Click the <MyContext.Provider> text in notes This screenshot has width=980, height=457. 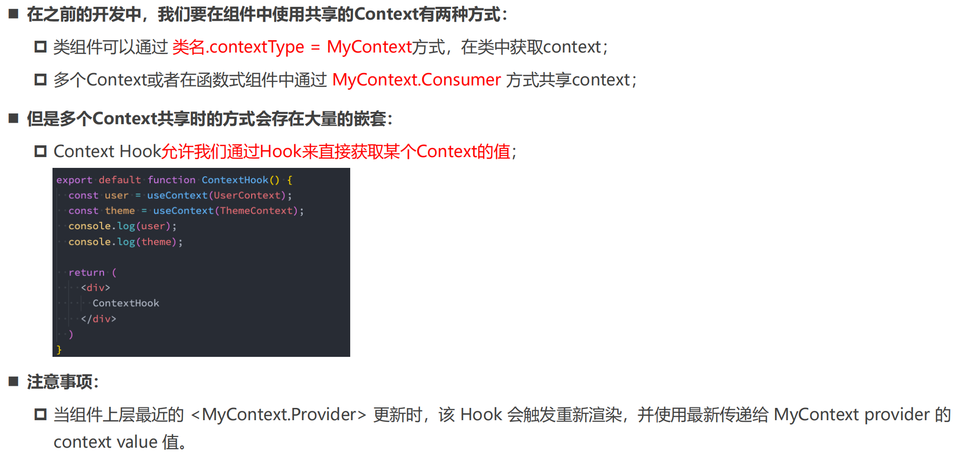coord(279,415)
